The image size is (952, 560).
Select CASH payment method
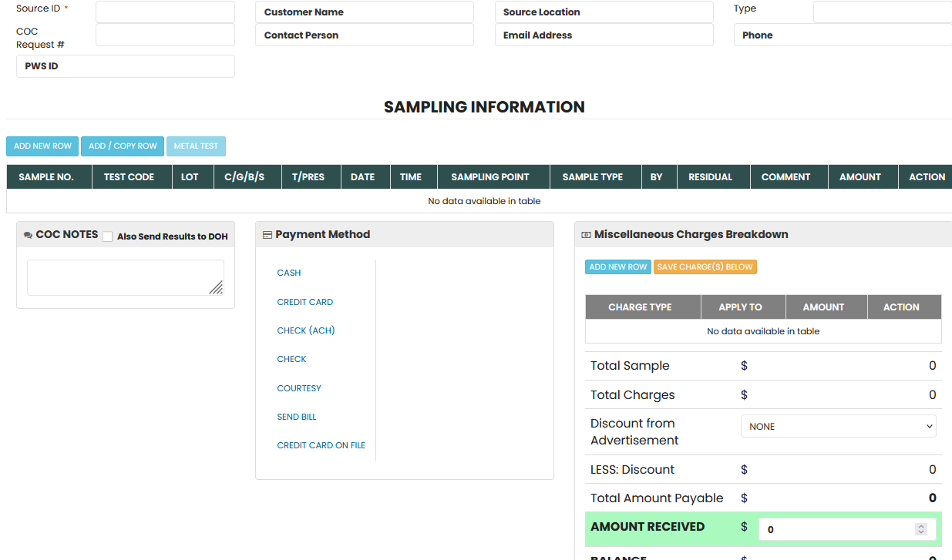[x=289, y=273]
